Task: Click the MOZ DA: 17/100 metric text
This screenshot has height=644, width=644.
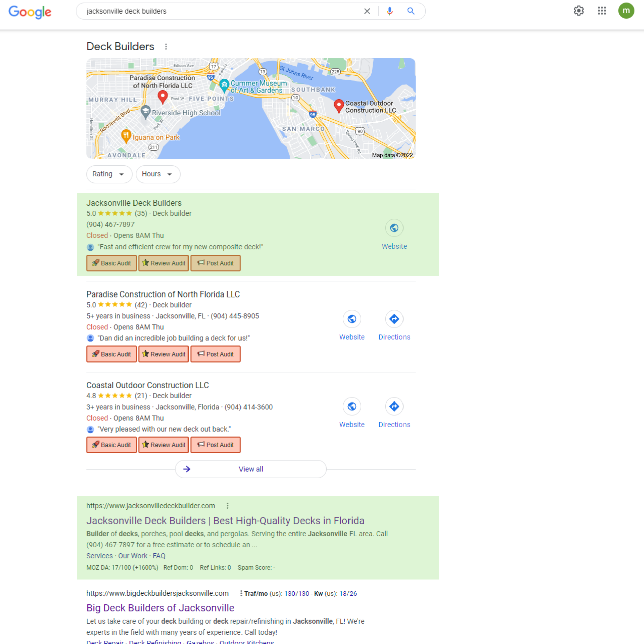Action: coord(122,568)
